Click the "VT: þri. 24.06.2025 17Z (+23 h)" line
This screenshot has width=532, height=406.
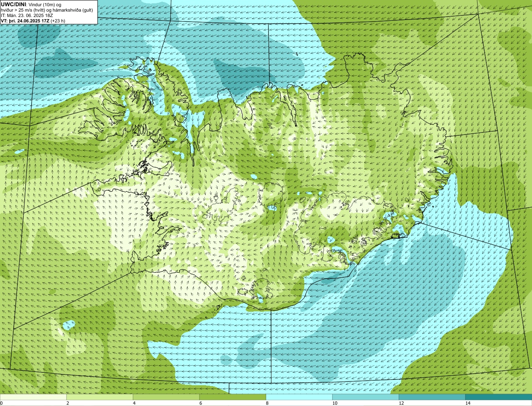coord(33,21)
